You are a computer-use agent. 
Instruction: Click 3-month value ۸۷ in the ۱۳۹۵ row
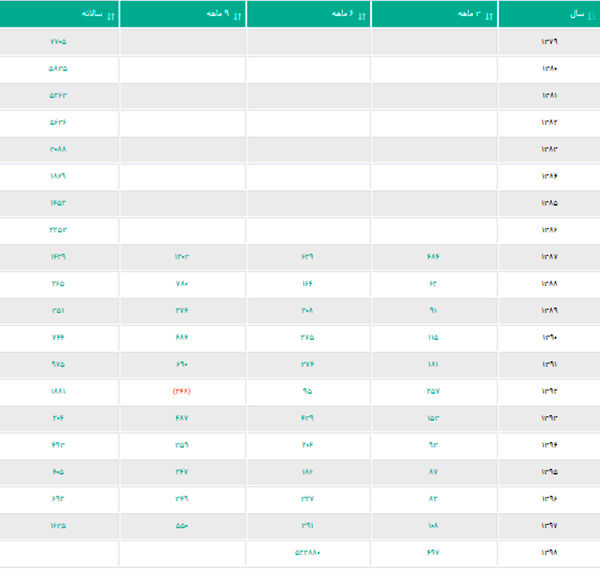433,472
